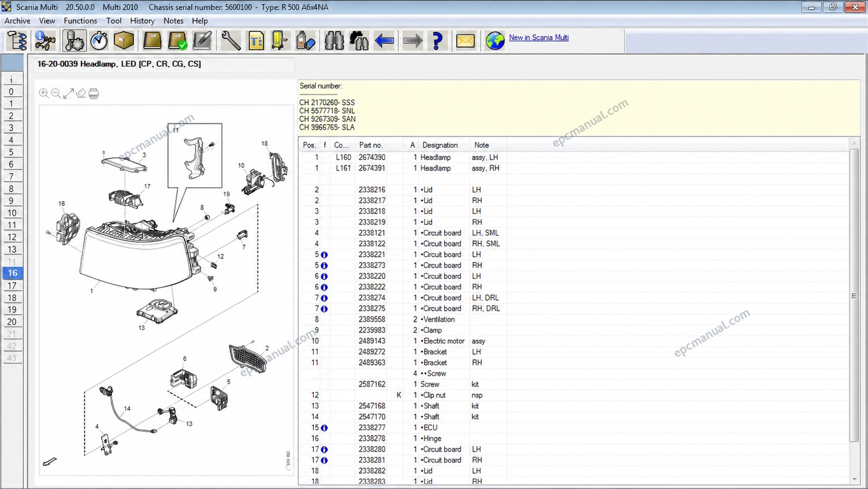Open the notepad with pencil icon
This screenshot has width=868, height=489.
tap(202, 41)
